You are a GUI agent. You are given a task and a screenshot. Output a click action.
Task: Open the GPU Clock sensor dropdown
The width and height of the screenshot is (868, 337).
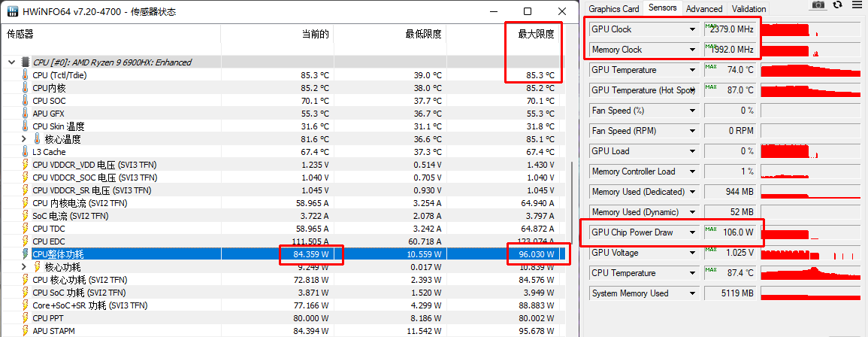[692, 29]
